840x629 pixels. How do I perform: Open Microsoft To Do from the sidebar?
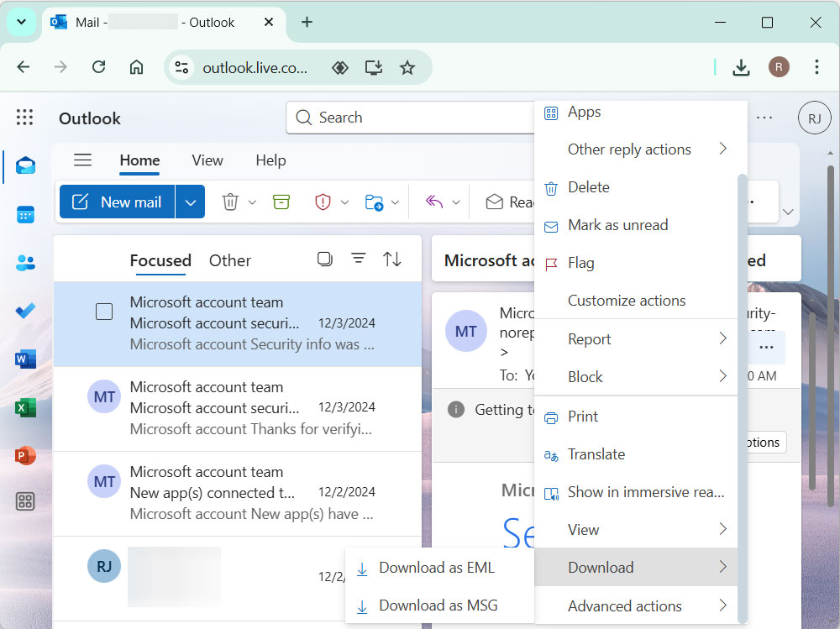pyautogui.click(x=25, y=311)
